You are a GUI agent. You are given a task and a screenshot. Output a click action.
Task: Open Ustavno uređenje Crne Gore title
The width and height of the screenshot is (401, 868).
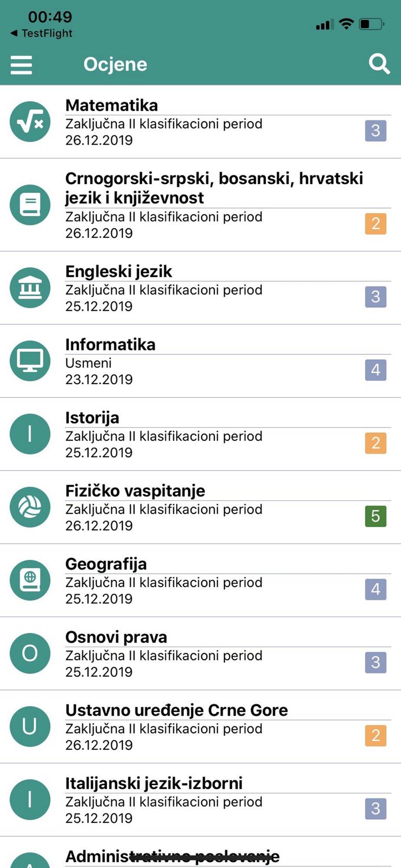(177, 710)
